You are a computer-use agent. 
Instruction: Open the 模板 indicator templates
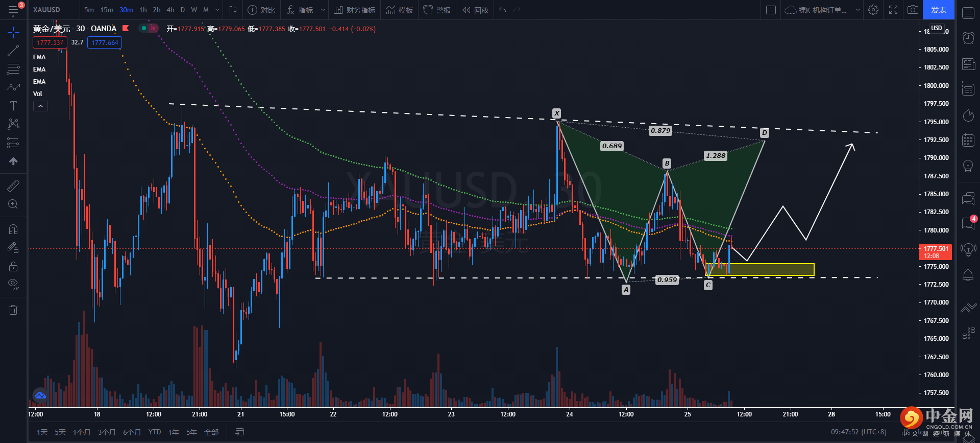coord(400,10)
